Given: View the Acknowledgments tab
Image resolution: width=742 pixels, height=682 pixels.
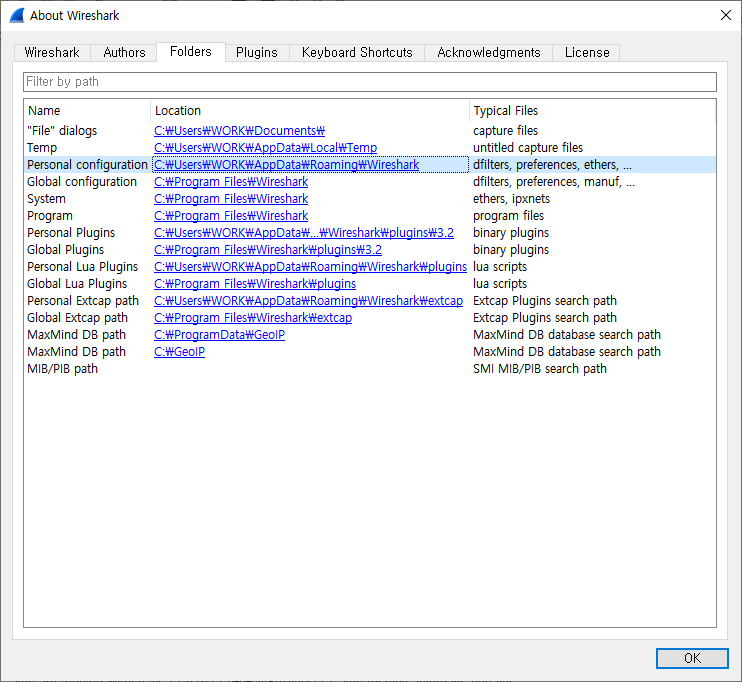Looking at the screenshot, I should pos(488,52).
